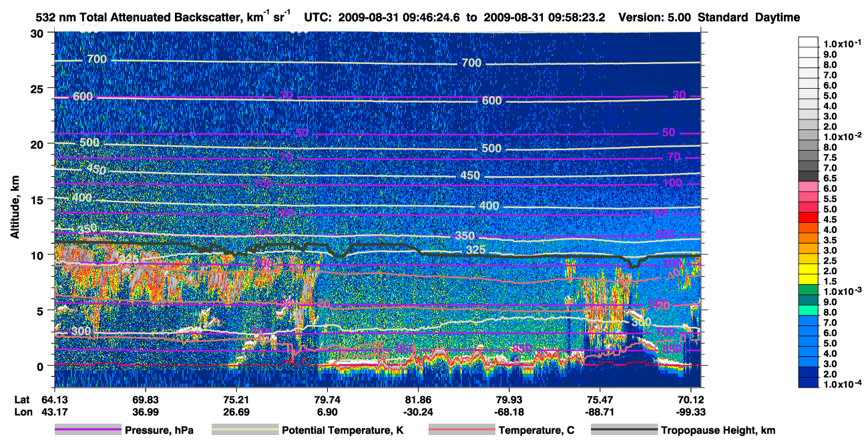
Task: Click the color bar label 2.5
Action: (829, 261)
